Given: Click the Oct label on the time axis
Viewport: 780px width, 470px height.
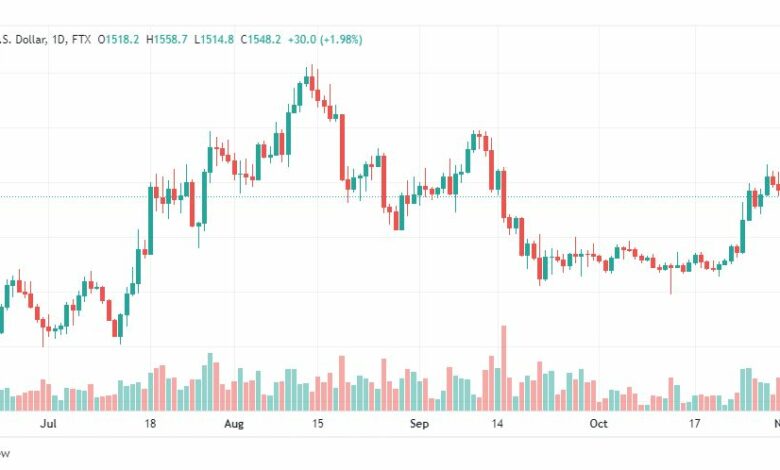Looking at the screenshot, I should pos(598,424).
